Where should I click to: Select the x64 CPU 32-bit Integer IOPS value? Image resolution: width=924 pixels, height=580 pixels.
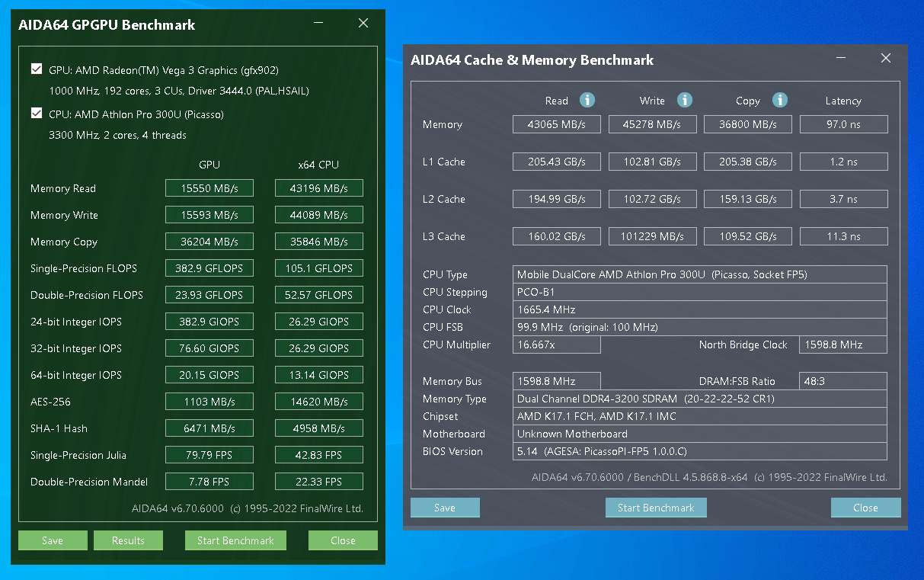(x=319, y=348)
